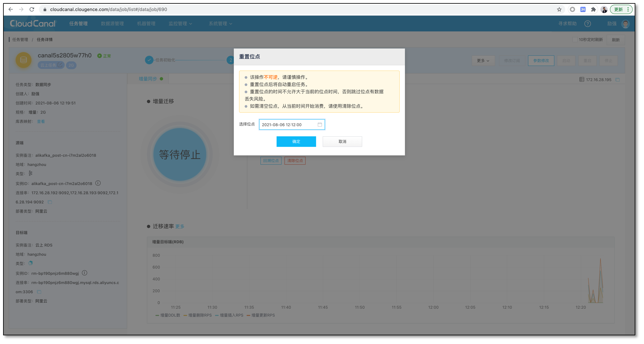Screen dimensions: 644x344
Task: Click the MySQL dolphin target type icon
Action: coord(30,263)
